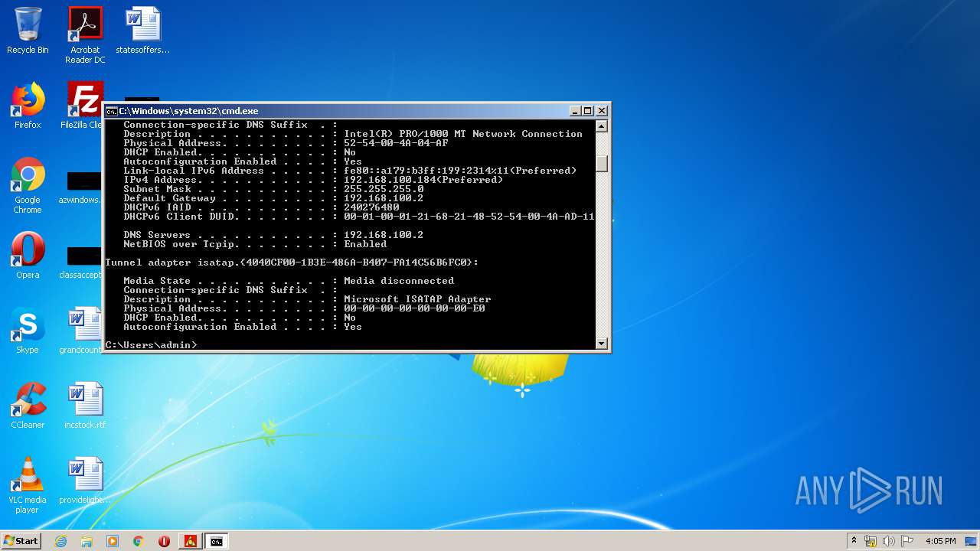Open VLC media player shortcut
The height and width of the screenshot is (551, 980).
pyautogui.click(x=28, y=485)
